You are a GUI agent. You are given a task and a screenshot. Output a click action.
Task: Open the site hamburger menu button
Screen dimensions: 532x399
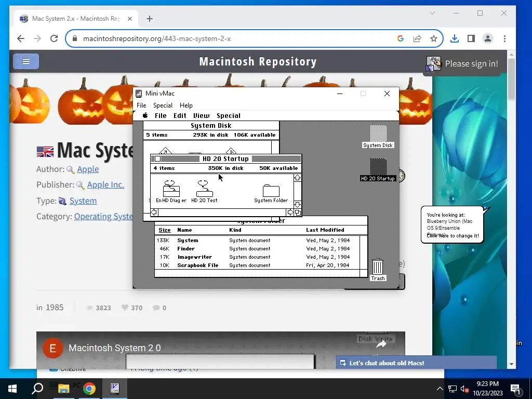pyautogui.click(x=26, y=61)
